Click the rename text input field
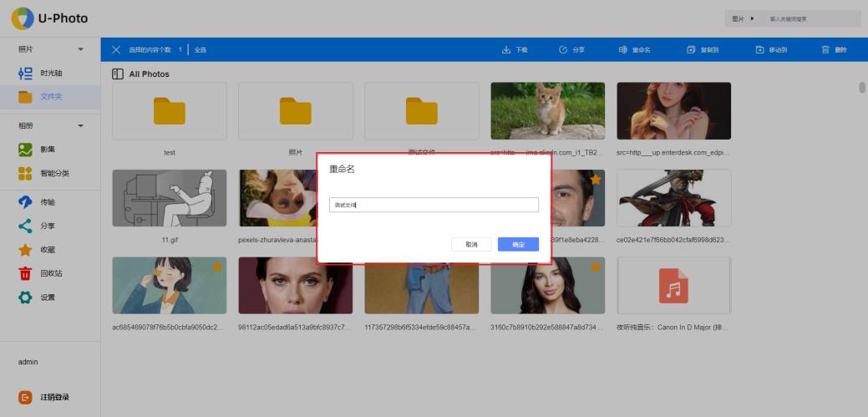The height and width of the screenshot is (417, 868). 434,205
